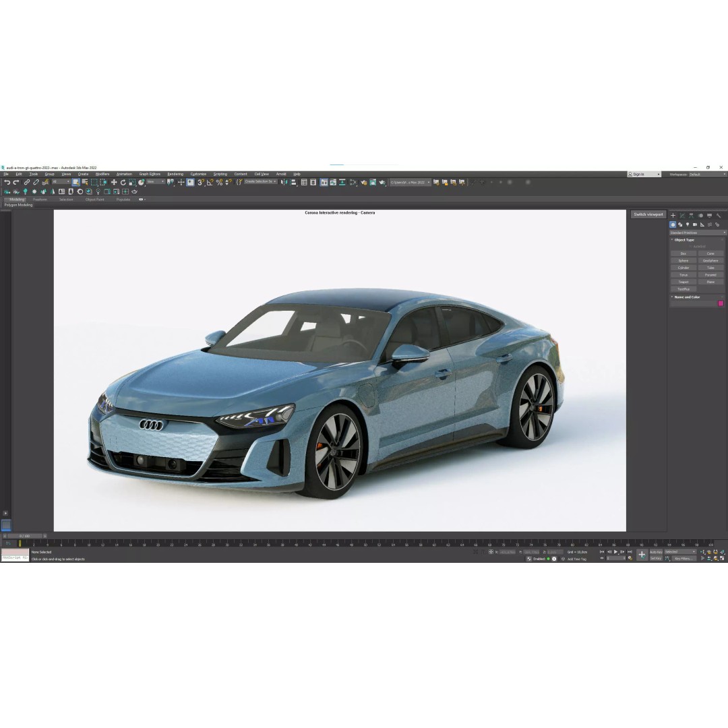Open the Material Editor icon

coord(353,183)
